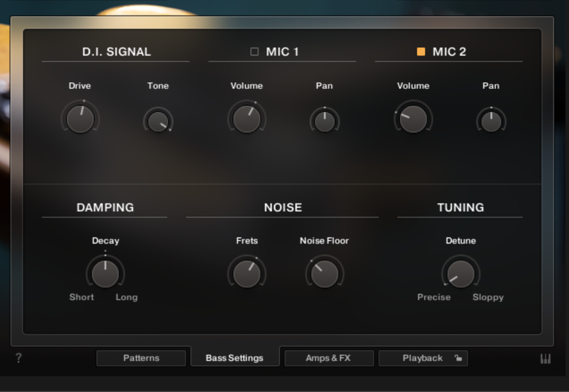569x392 pixels.
Task: Click the Long label under Decay
Action: (127, 297)
